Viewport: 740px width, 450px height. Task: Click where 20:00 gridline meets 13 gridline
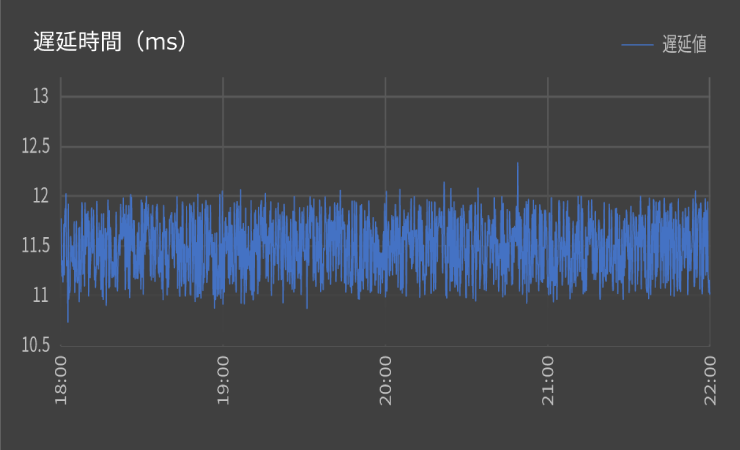tap(385, 97)
